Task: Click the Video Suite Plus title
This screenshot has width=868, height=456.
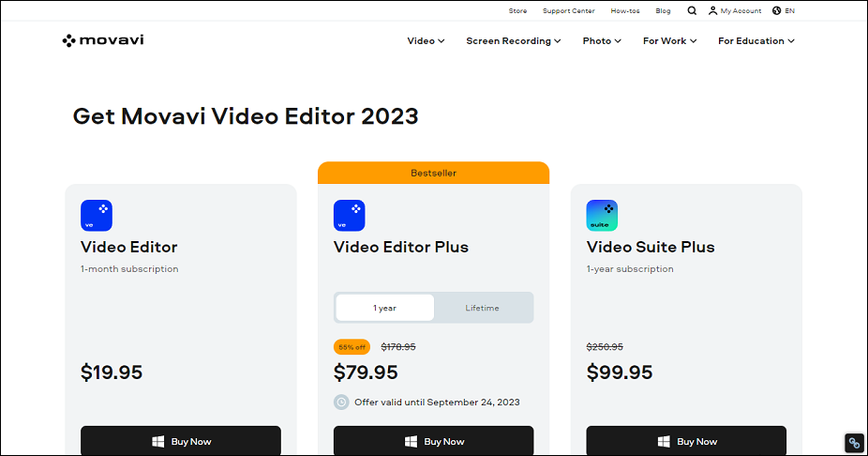Action: (651, 247)
